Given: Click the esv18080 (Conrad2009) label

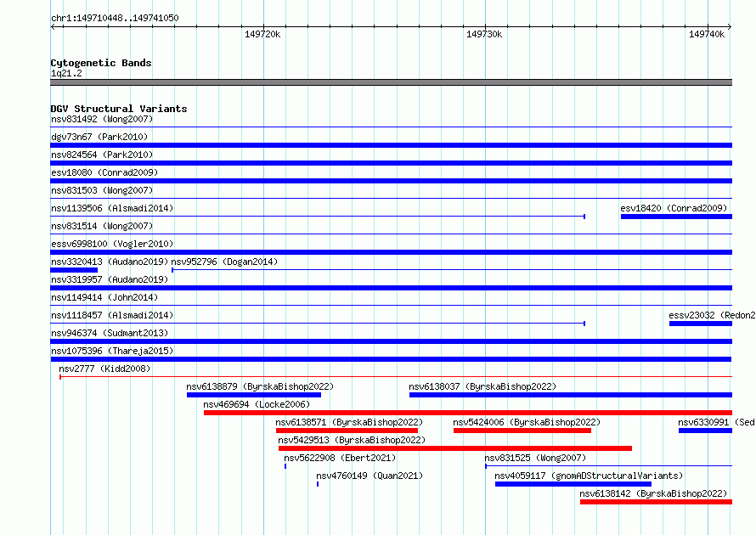Looking at the screenshot, I should (104, 172).
